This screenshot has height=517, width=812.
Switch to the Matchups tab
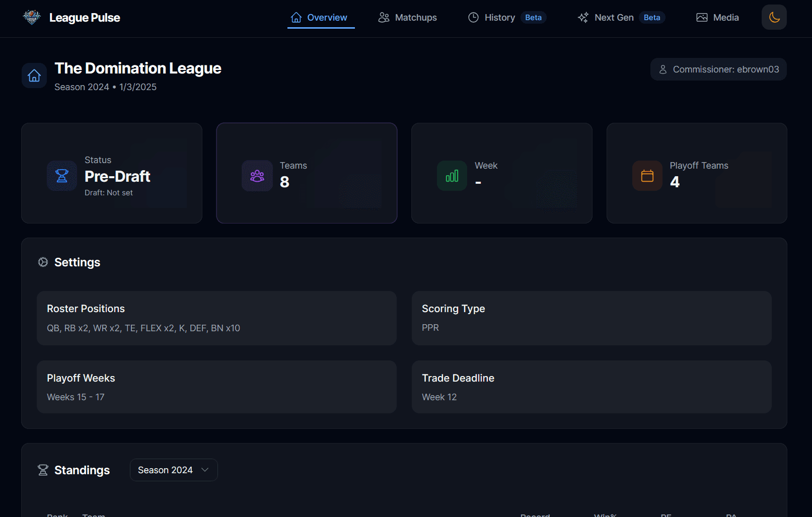coord(408,17)
